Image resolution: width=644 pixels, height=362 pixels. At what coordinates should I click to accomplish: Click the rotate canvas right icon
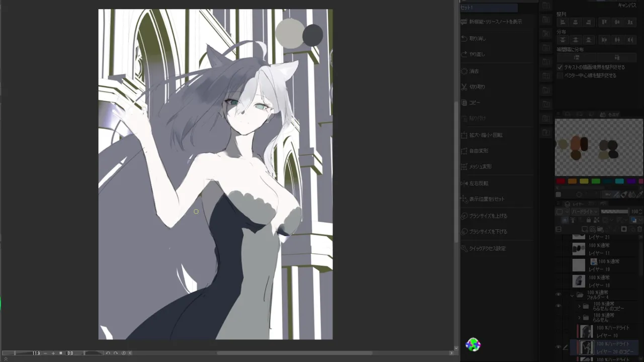coord(116,353)
